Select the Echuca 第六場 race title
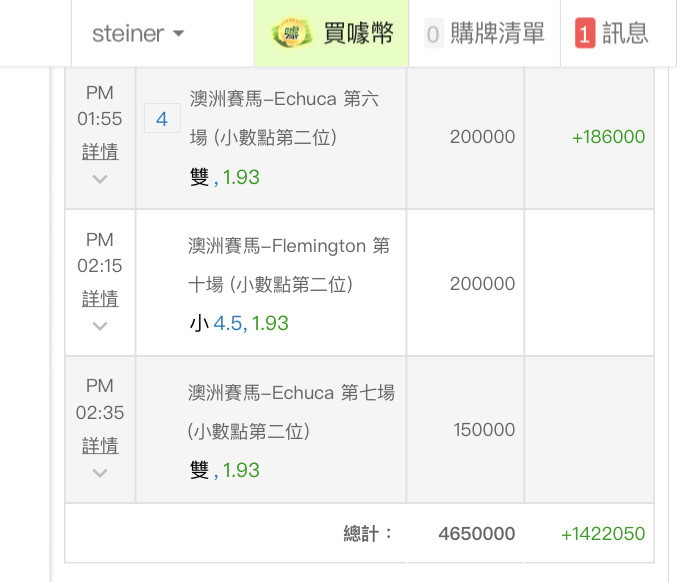The width and height of the screenshot is (677, 582). pyautogui.click(x=284, y=118)
